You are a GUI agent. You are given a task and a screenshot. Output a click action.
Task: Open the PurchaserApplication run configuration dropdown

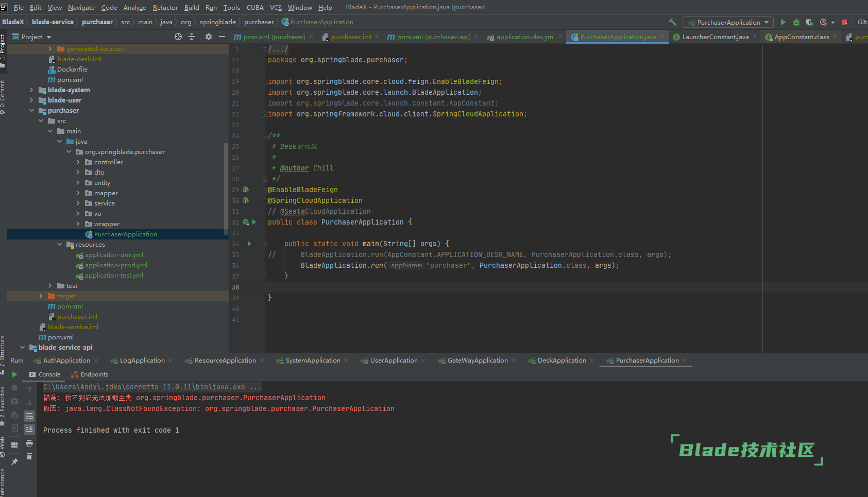click(728, 22)
